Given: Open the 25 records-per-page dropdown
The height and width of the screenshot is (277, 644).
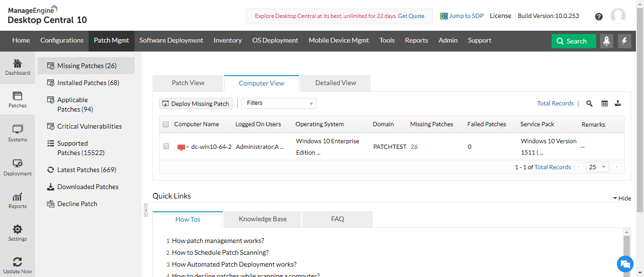Looking at the screenshot, I should pos(598,167).
